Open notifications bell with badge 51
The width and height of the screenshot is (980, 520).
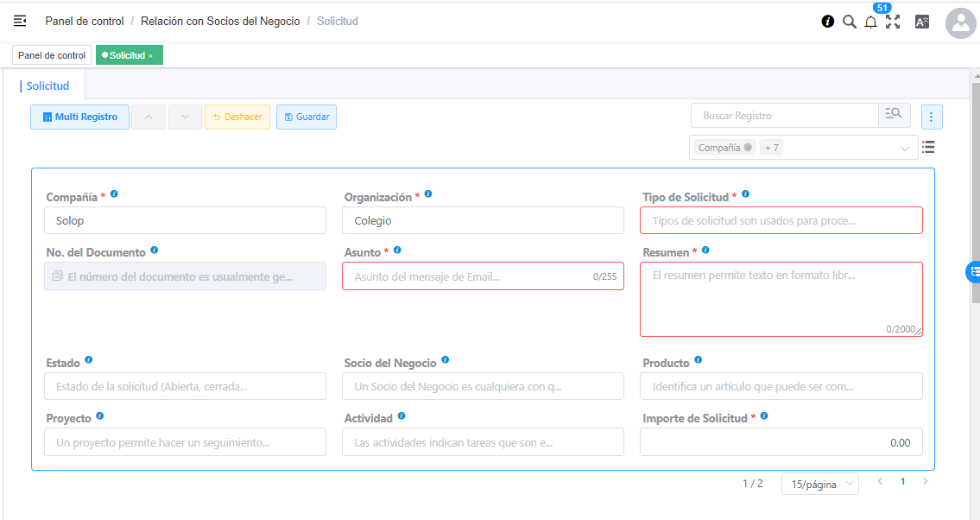[870, 22]
